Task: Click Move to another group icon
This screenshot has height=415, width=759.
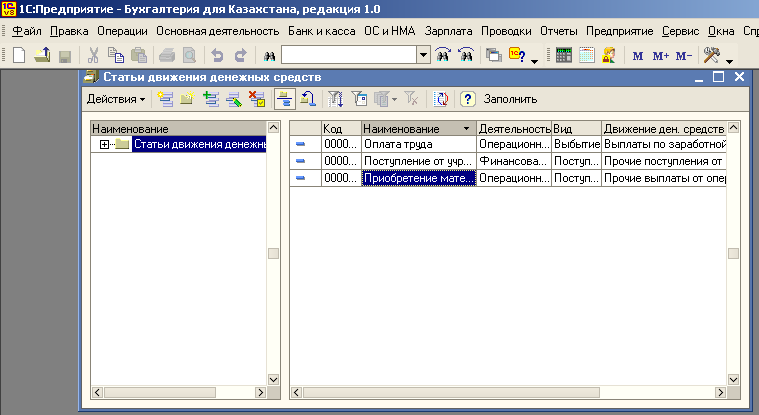Action: [308, 99]
